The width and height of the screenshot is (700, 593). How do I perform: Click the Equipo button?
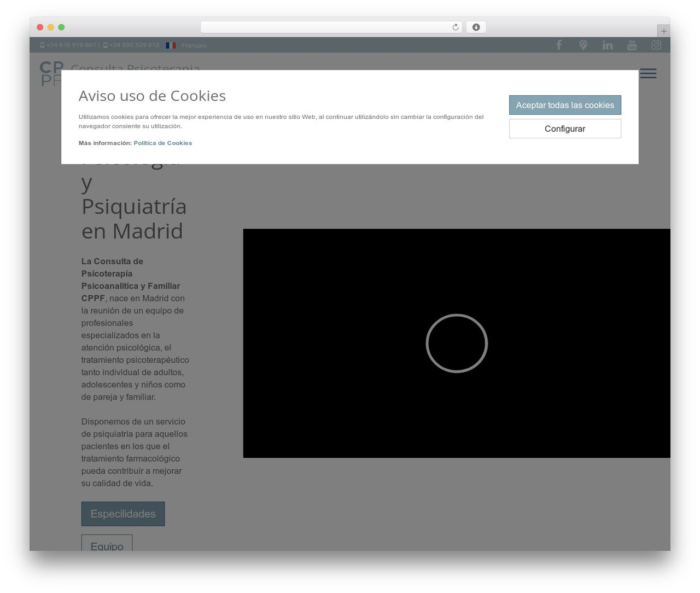107,543
